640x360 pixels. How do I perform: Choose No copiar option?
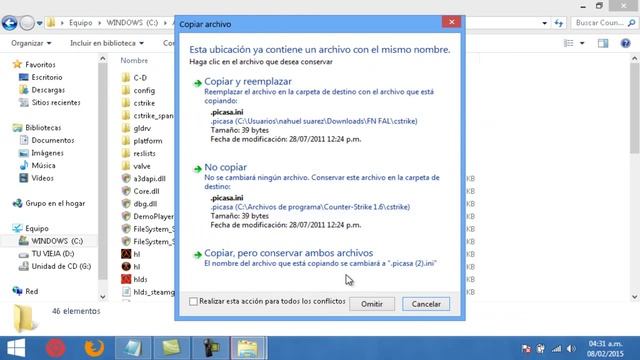(225, 167)
